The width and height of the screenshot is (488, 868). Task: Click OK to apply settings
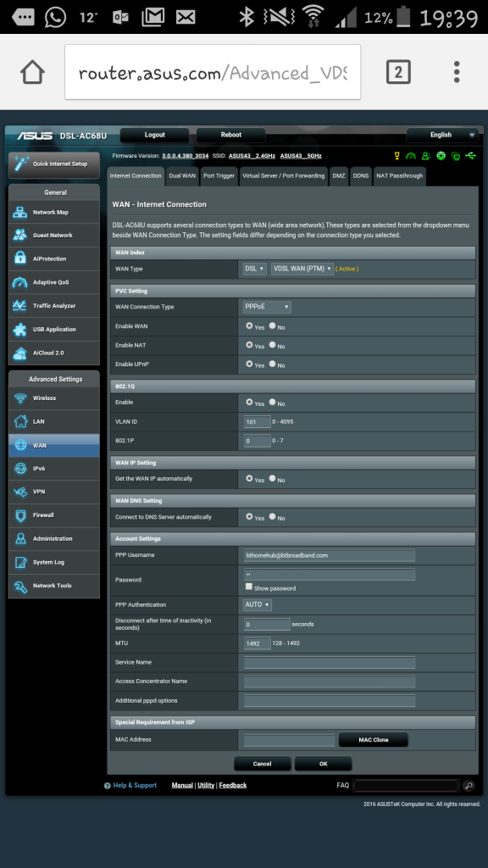click(x=323, y=764)
